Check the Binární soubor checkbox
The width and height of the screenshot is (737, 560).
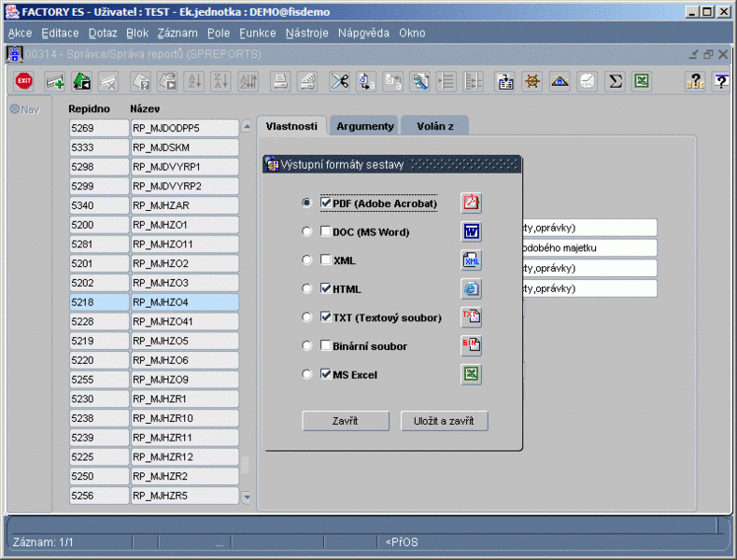(x=325, y=346)
